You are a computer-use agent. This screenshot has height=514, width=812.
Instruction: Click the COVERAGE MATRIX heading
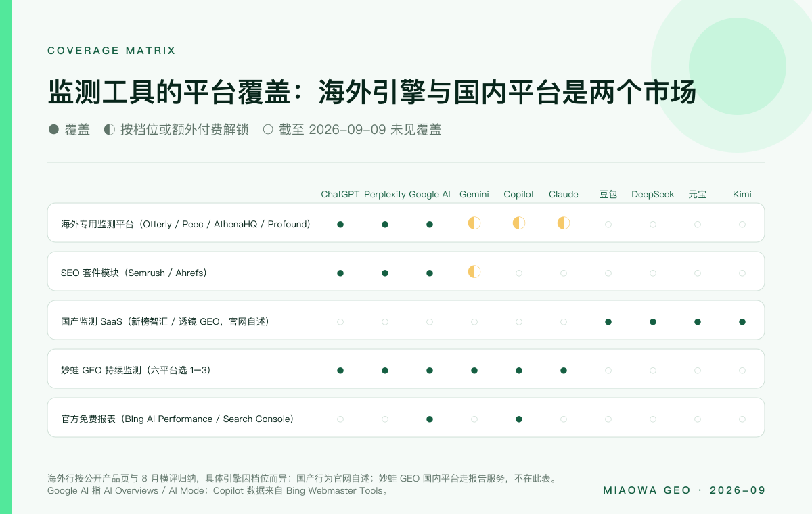click(112, 51)
